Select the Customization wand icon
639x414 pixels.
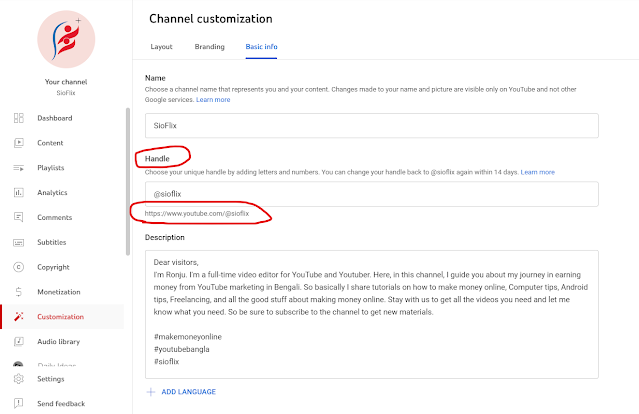click(19, 317)
